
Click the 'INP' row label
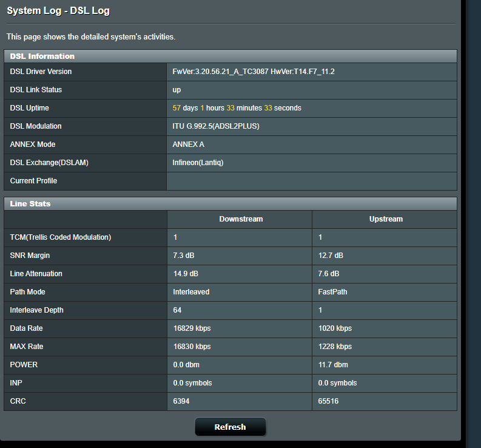[x=16, y=383]
